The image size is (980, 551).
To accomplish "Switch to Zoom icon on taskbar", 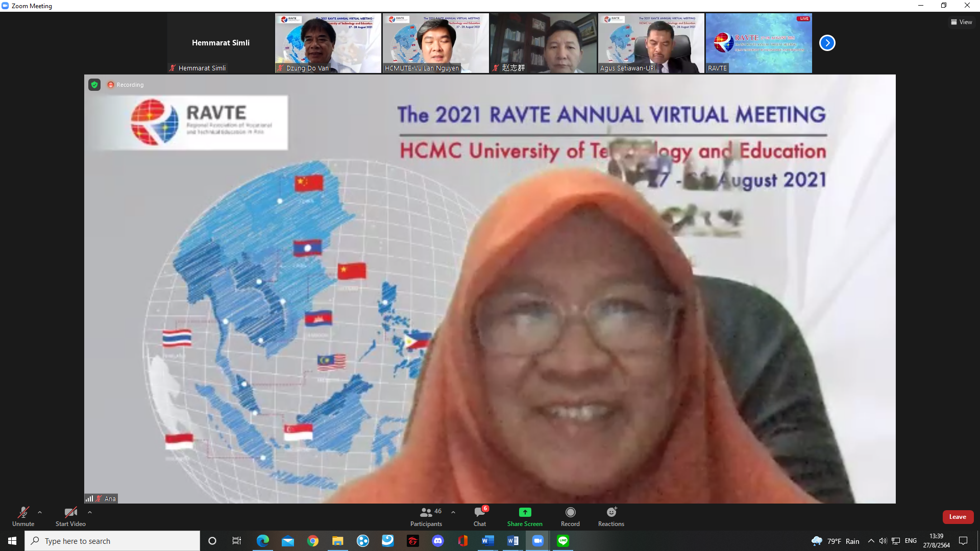I will pyautogui.click(x=538, y=541).
